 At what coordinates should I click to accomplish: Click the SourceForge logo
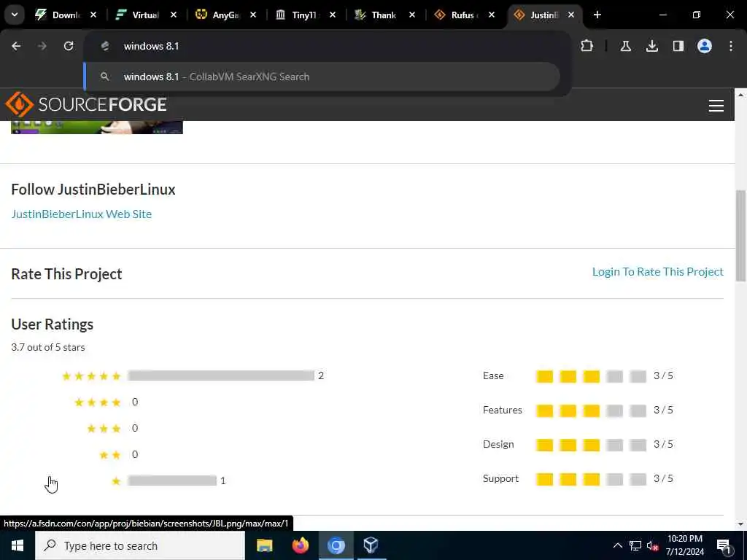(86, 104)
